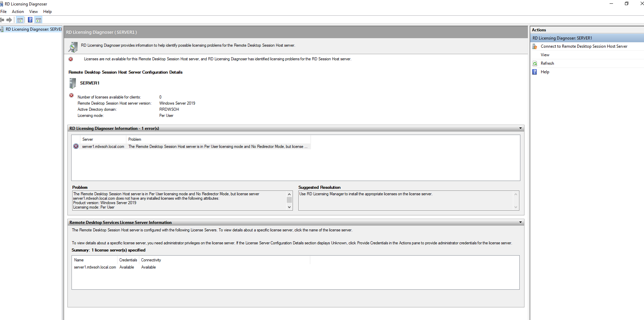Open the Action menu
644x320 pixels.
coord(18,12)
